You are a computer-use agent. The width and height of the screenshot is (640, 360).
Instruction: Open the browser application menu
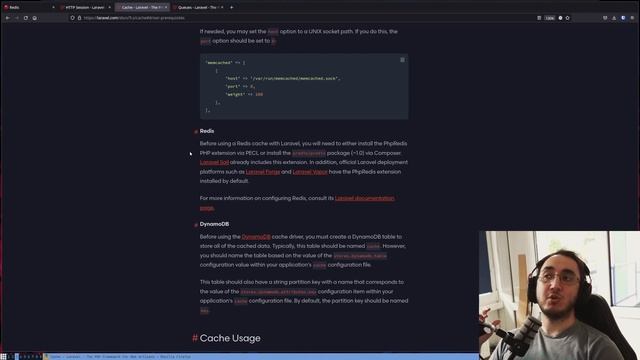[x=632, y=18]
